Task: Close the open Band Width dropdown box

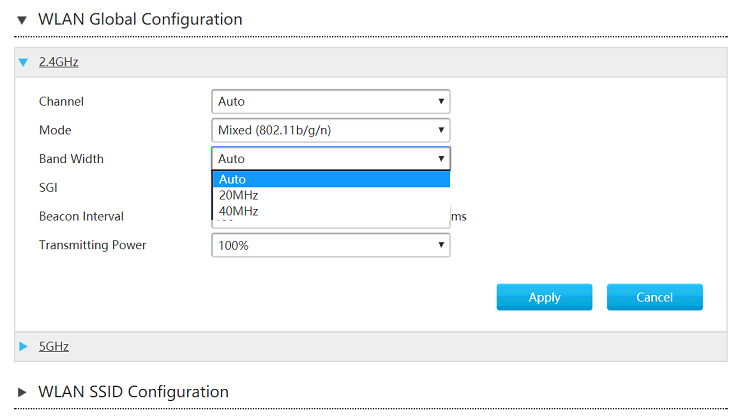Action: click(330, 158)
